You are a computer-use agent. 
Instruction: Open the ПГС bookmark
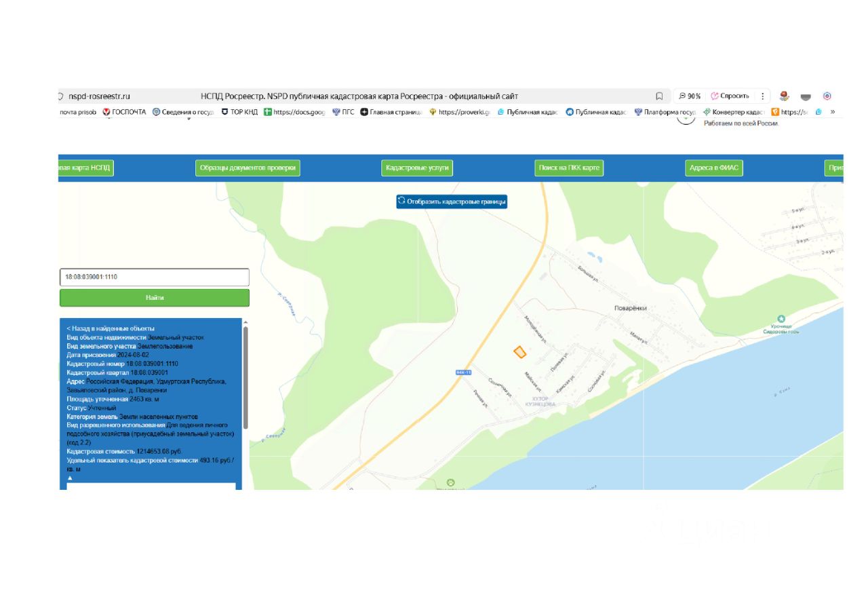point(343,112)
